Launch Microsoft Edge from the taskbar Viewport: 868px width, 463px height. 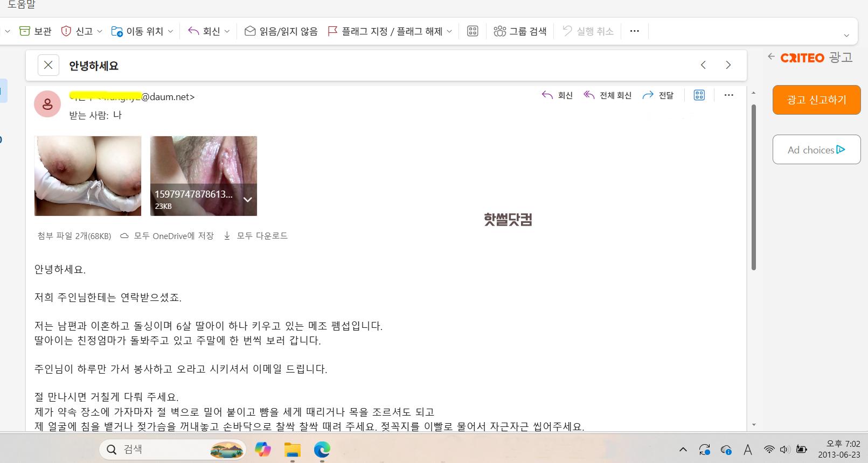click(x=322, y=450)
